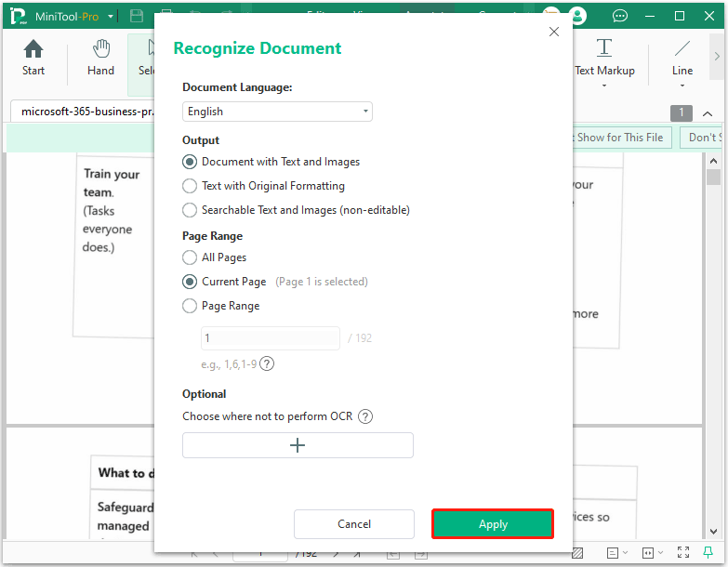Image resolution: width=728 pixels, height=567 pixels.
Task: Expand the Text Markup dropdown arrow
Action: (604, 86)
